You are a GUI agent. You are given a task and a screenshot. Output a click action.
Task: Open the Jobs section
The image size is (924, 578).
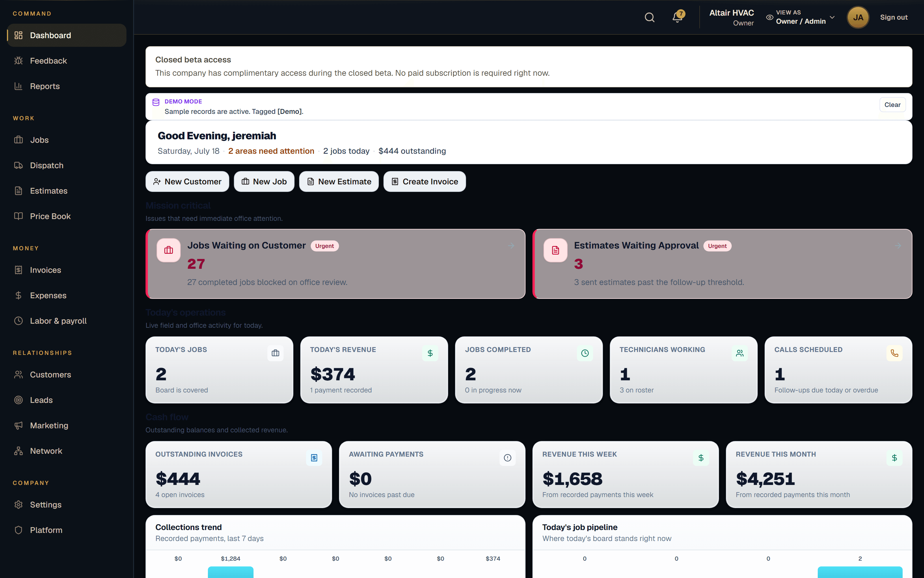[67, 140]
